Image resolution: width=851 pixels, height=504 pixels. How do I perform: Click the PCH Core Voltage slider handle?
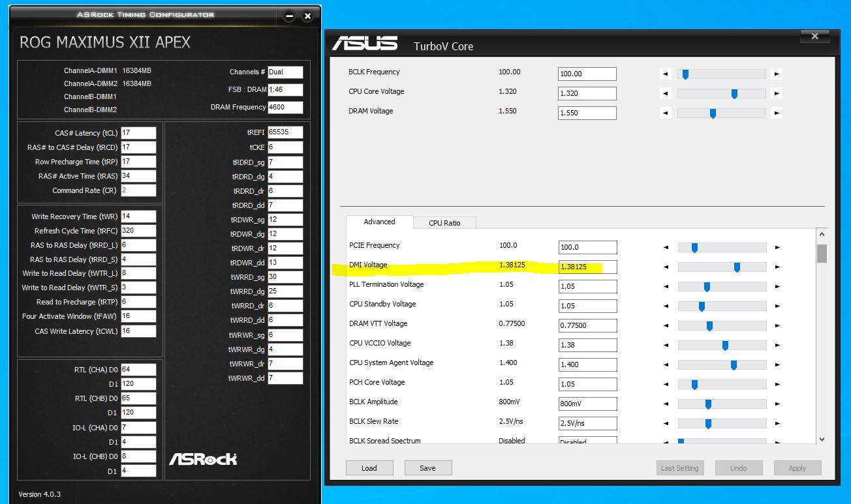click(x=694, y=384)
